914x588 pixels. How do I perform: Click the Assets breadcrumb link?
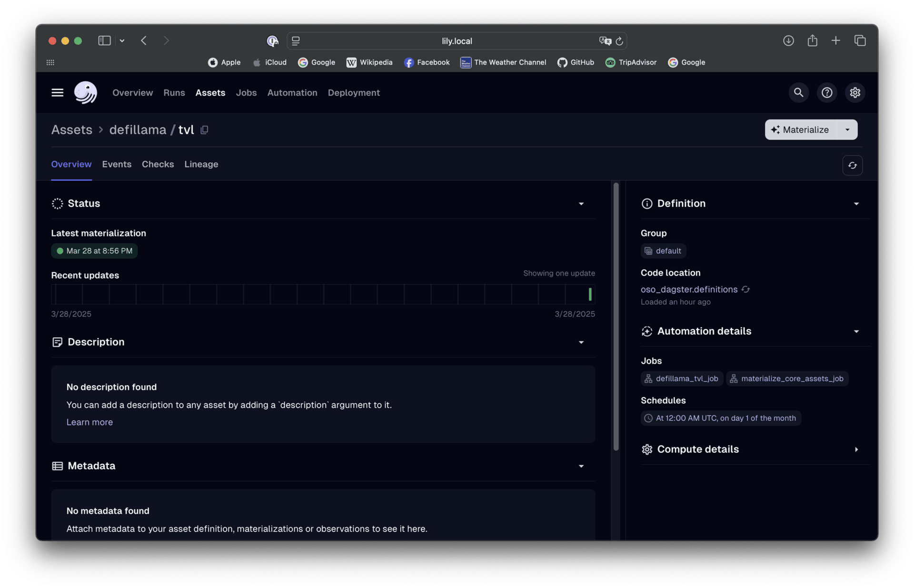coord(71,129)
